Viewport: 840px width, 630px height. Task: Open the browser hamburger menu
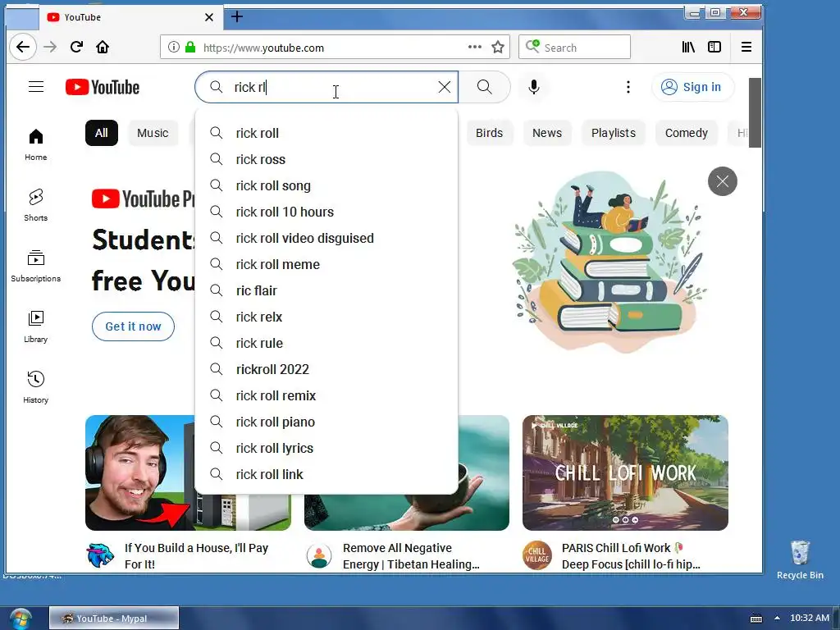746,47
